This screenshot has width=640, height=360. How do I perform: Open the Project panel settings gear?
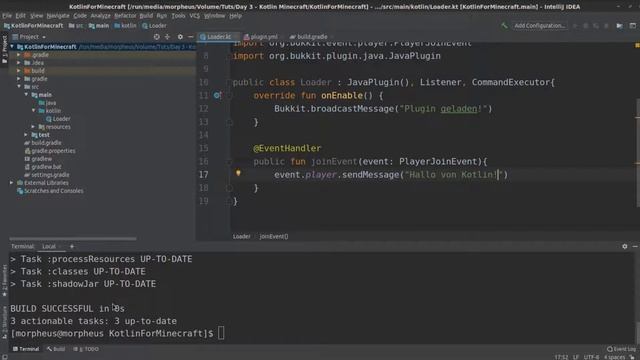(x=180, y=37)
